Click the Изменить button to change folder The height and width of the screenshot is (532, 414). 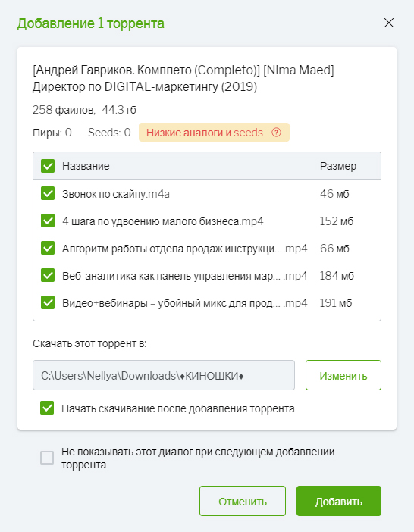(343, 375)
